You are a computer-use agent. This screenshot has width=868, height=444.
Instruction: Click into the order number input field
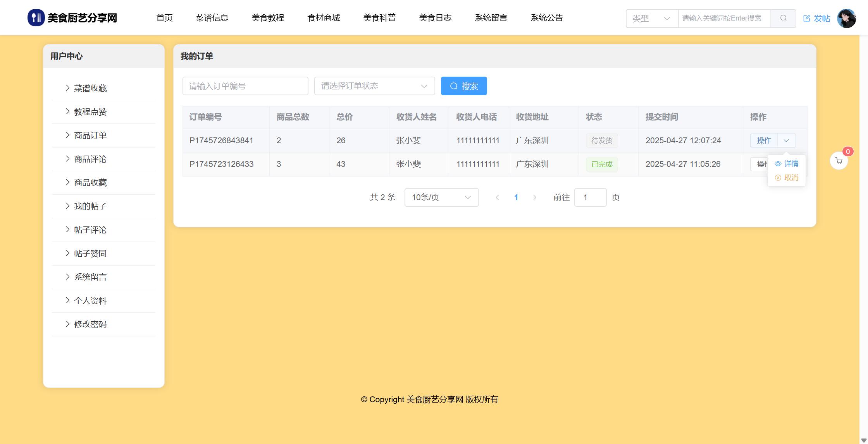[245, 86]
